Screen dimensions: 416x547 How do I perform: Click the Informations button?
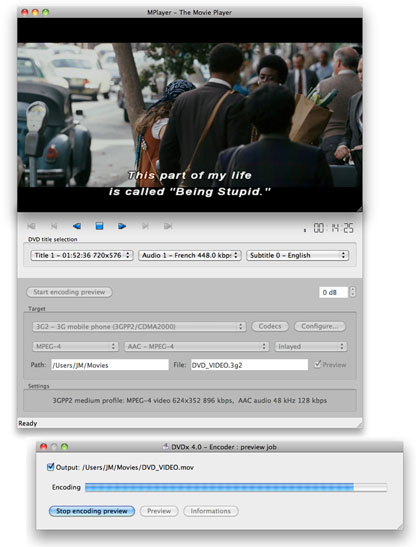tap(211, 511)
